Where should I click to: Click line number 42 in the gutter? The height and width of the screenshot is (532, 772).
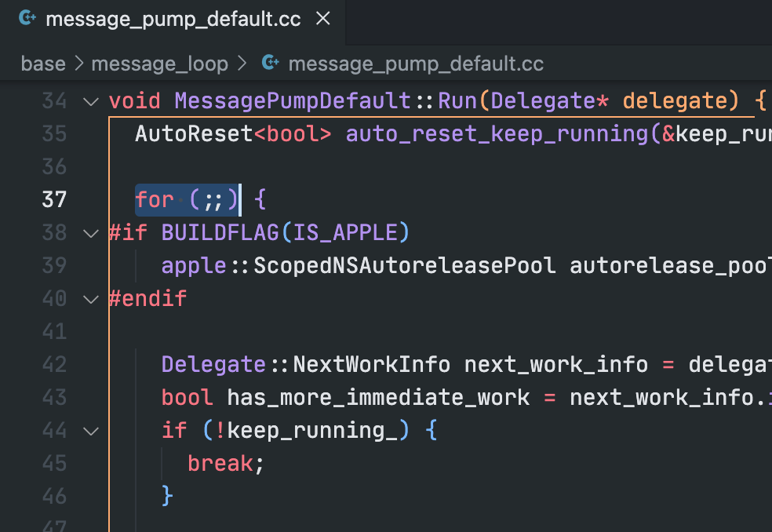point(53,365)
